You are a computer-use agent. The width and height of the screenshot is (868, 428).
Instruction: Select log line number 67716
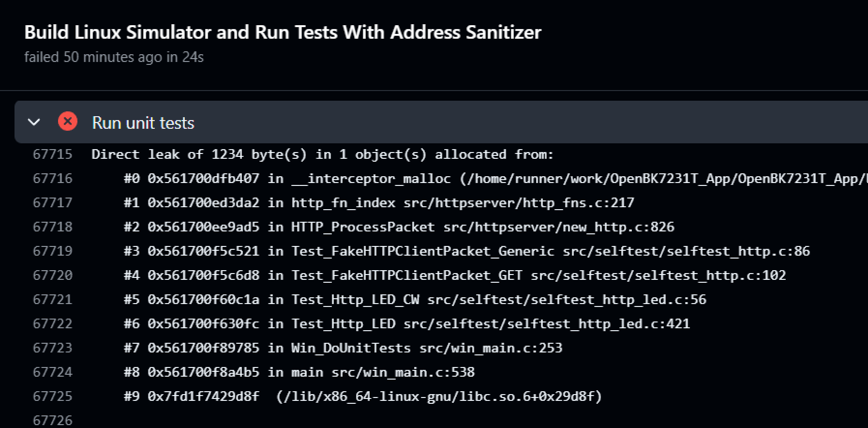click(52, 179)
